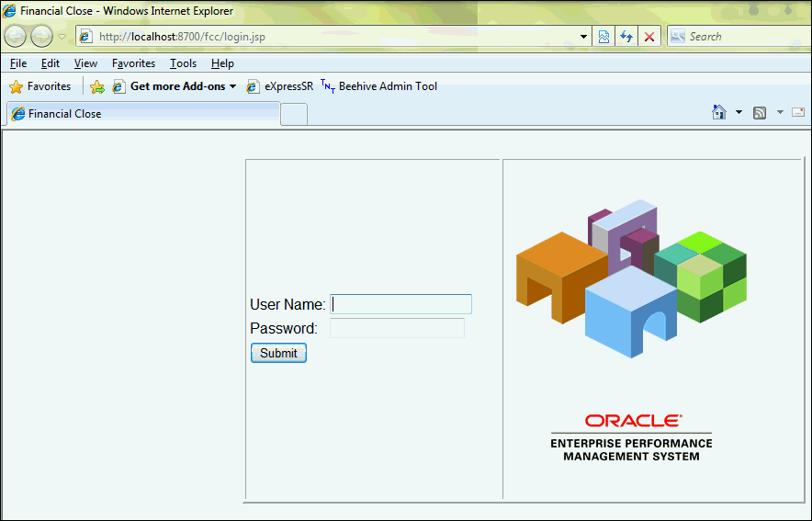Viewport: 812px width, 521px height.
Task: Open the Beehive Admin Tool favorite
Action: tap(378, 86)
